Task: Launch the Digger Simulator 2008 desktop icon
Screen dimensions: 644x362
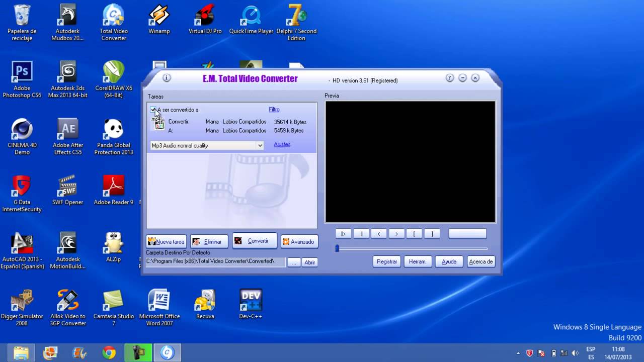Action: point(22,308)
